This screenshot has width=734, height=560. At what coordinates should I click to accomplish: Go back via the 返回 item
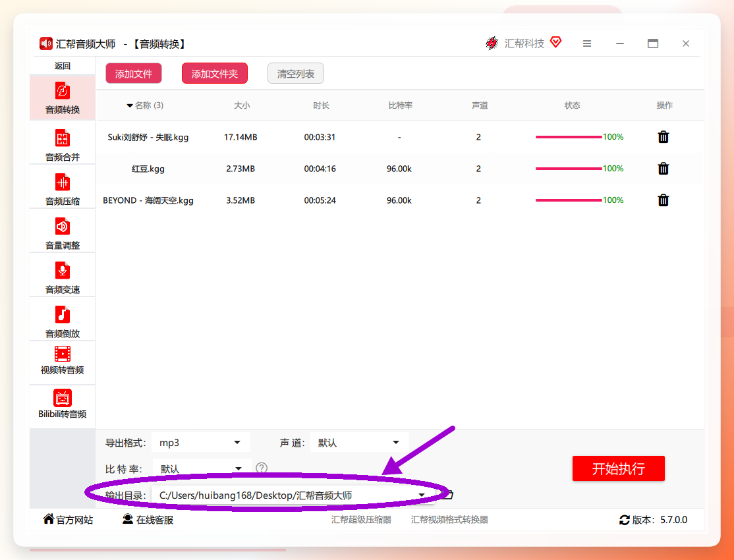point(62,66)
